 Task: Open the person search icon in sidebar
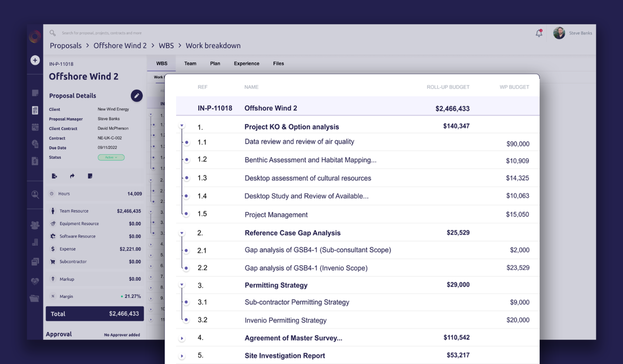pyautogui.click(x=35, y=195)
